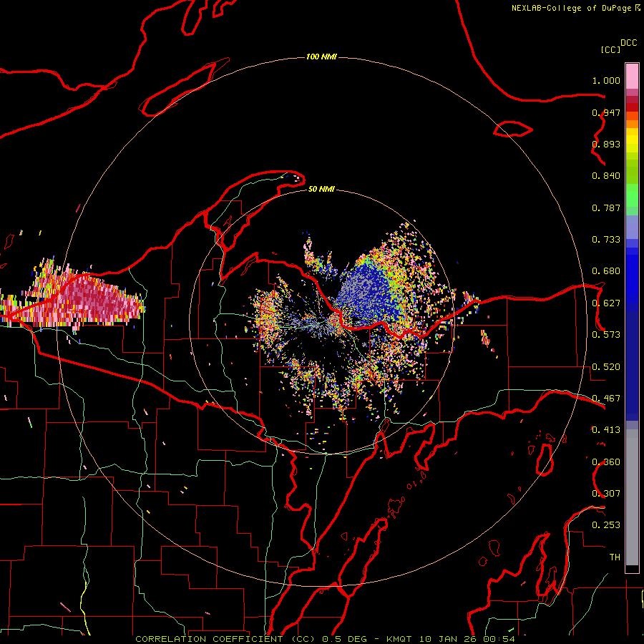Click the 50 NMI range ring label
Image resolution: width=644 pixels, height=644 pixels.
tap(321, 189)
